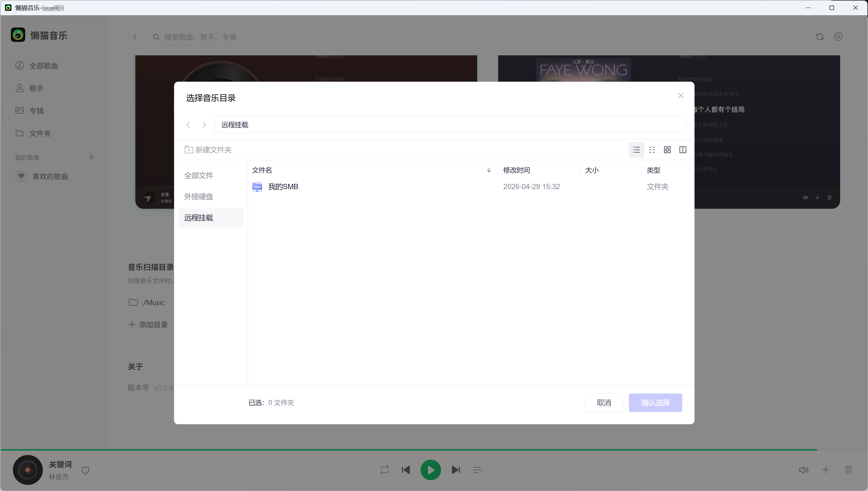Click the /Music scan directory entry

(x=147, y=302)
